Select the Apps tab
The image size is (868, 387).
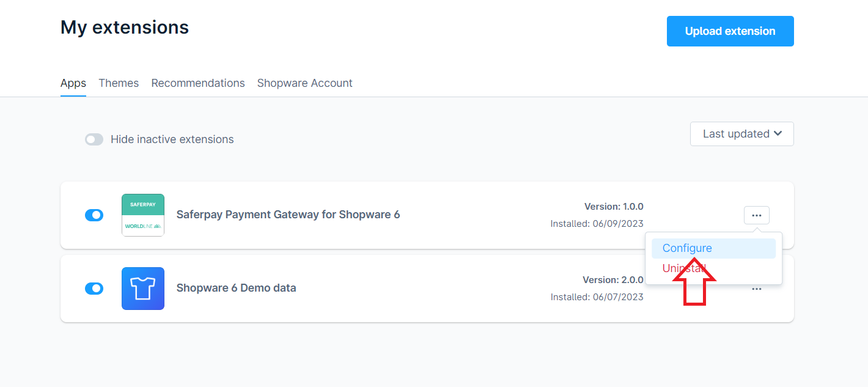coord(73,83)
